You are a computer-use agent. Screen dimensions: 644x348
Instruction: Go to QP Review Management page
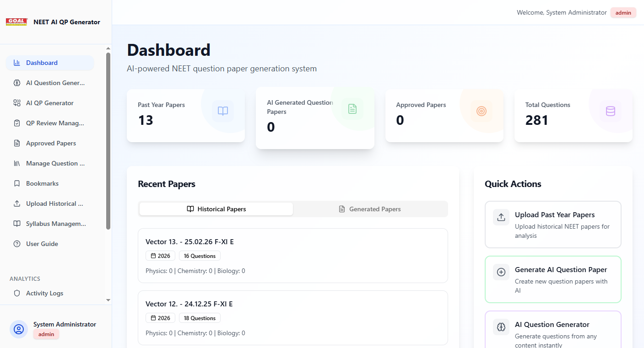(x=50, y=123)
